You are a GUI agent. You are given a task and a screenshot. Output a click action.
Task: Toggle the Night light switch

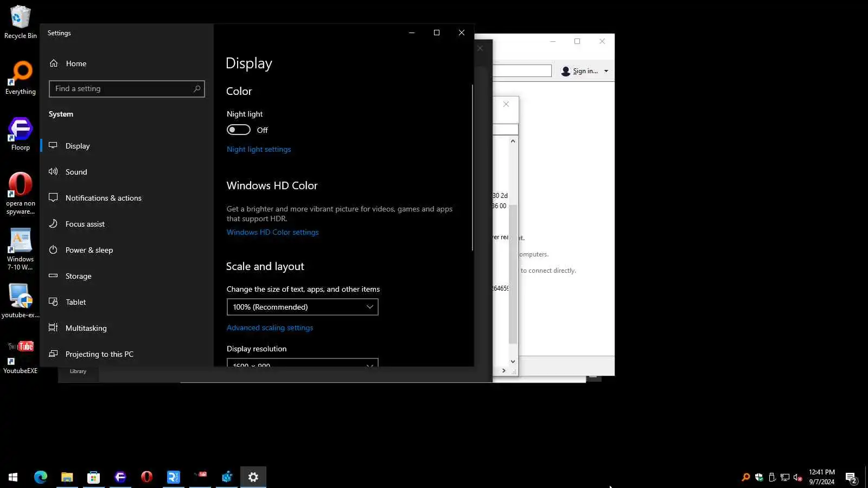click(239, 130)
